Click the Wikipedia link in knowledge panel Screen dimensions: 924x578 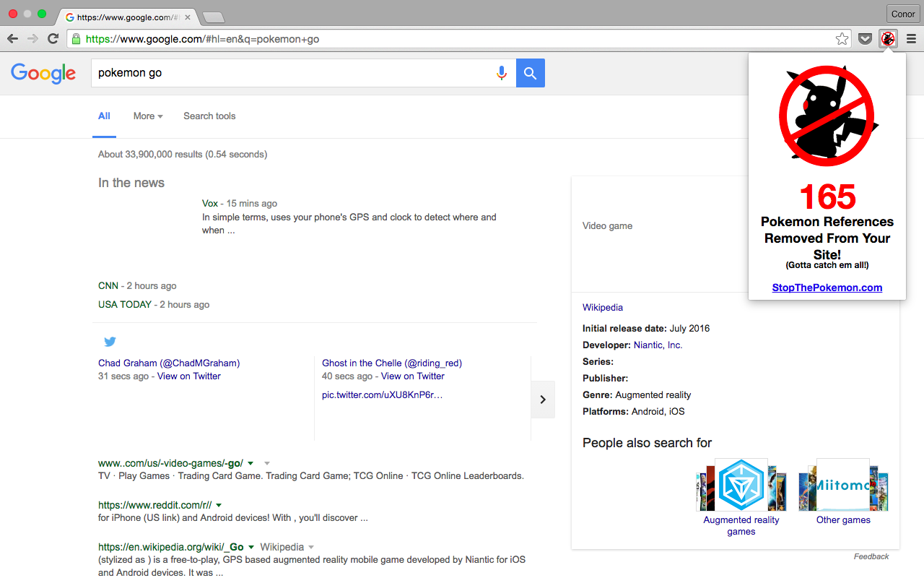click(x=603, y=307)
